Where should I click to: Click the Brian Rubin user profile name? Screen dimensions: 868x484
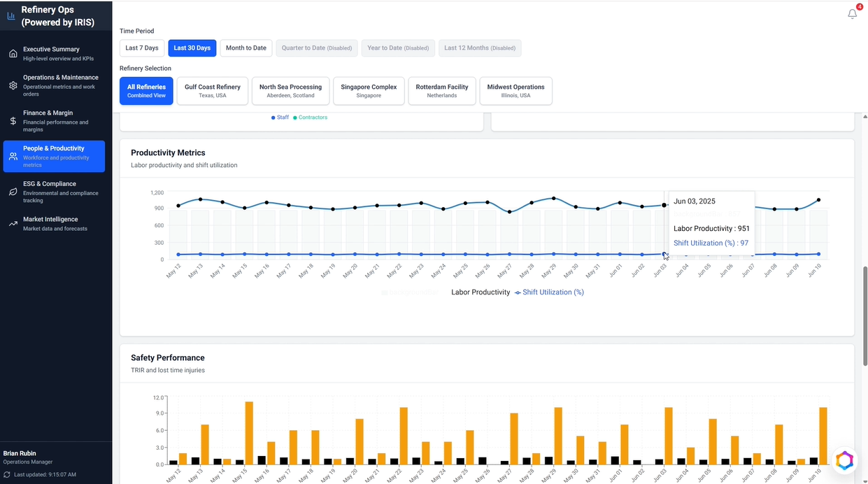pos(20,453)
